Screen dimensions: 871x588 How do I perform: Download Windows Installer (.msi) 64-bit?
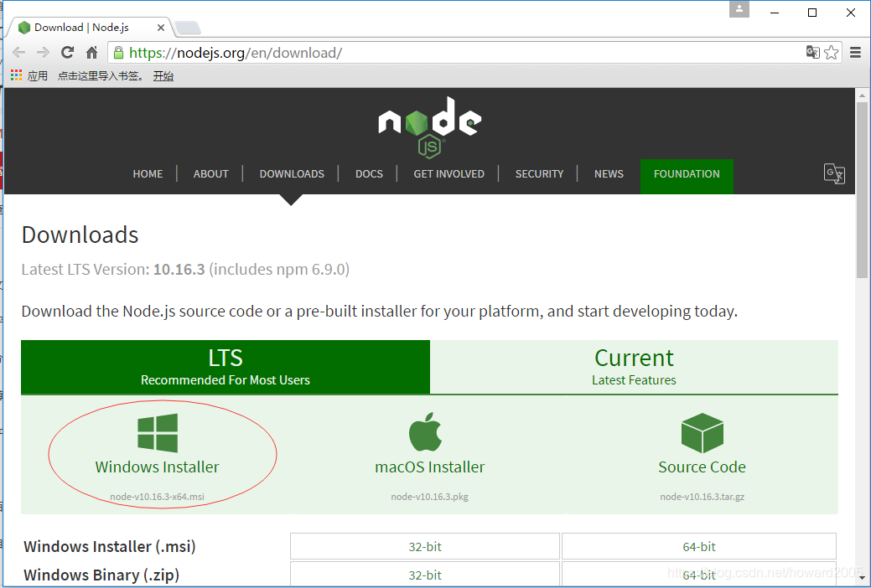699,546
